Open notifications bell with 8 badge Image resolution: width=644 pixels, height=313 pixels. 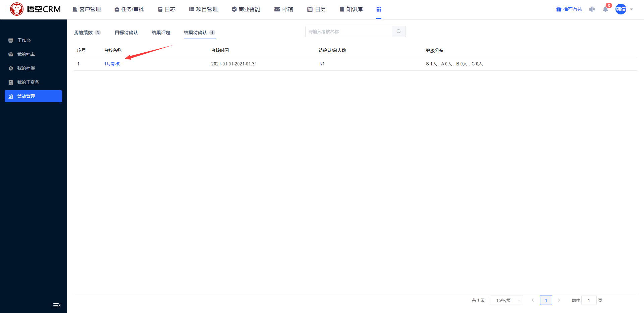pyautogui.click(x=606, y=9)
